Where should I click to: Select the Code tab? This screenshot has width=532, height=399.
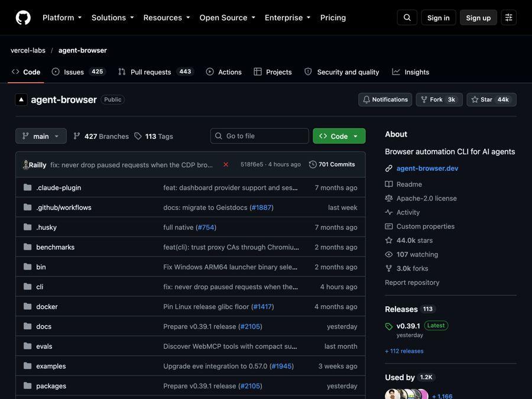tap(26, 72)
